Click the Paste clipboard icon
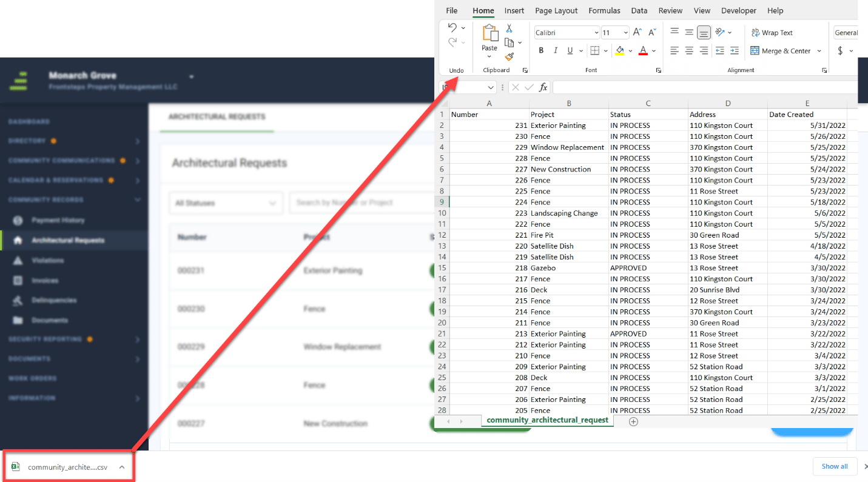The image size is (868, 482). [490, 33]
